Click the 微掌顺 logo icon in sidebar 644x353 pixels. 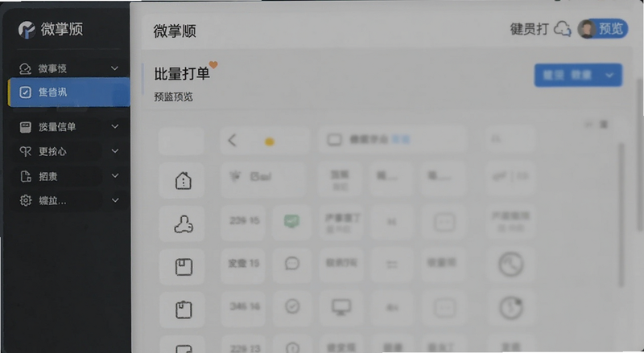click(27, 30)
